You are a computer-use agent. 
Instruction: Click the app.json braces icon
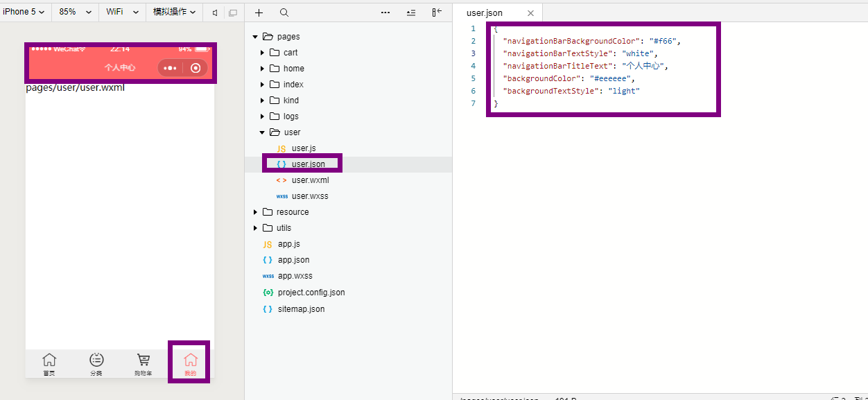268,260
